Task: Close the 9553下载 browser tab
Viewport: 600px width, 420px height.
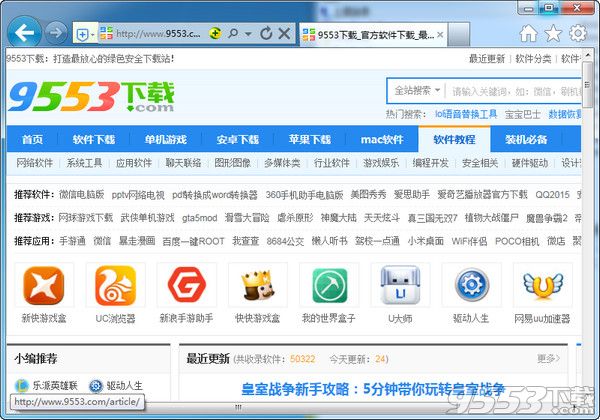Action: pyautogui.click(x=440, y=35)
